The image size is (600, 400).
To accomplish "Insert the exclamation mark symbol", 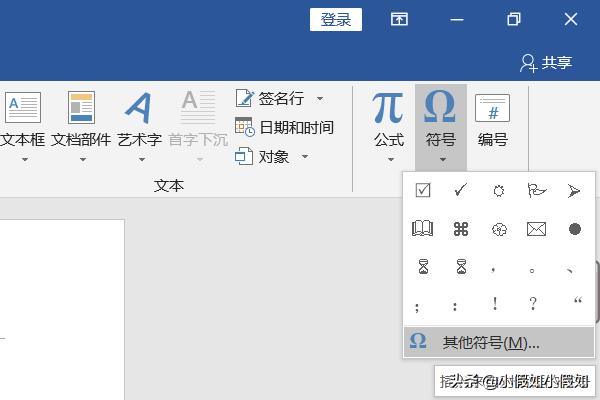I will tap(495, 304).
